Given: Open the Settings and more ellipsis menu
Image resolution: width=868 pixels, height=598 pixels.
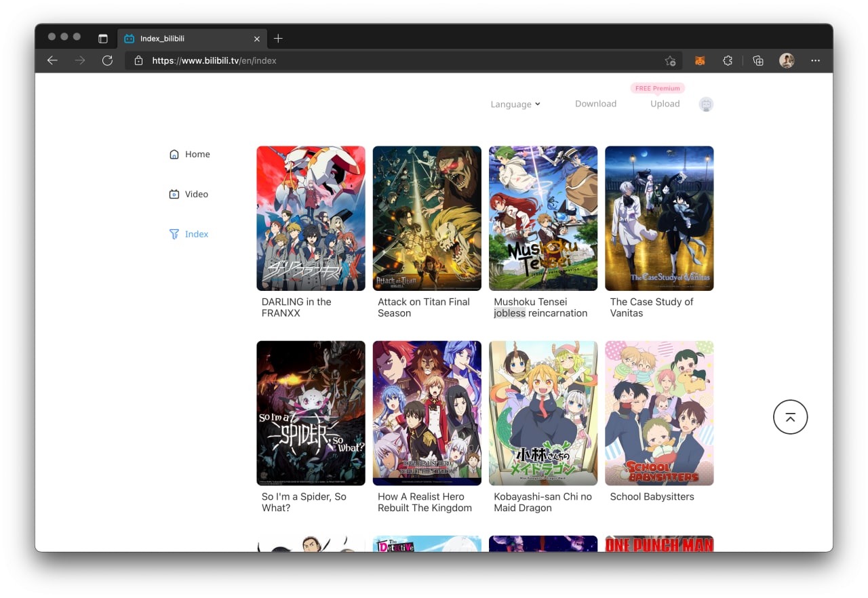Looking at the screenshot, I should [x=815, y=60].
